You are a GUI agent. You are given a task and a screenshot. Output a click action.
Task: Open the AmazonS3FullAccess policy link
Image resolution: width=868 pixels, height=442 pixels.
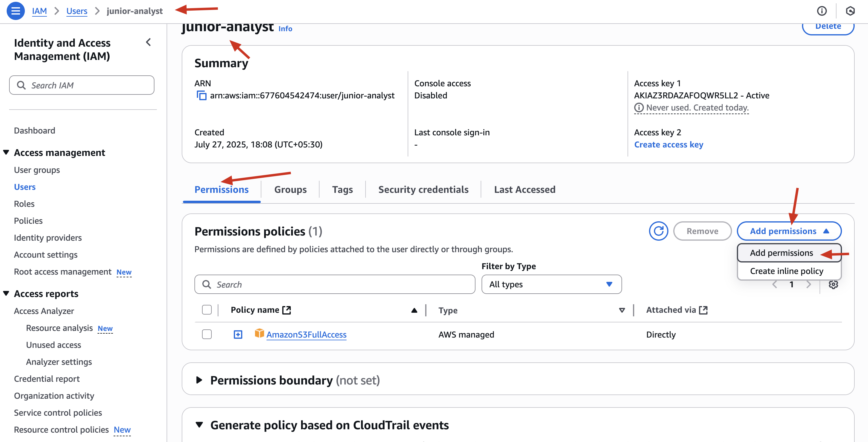(306, 335)
